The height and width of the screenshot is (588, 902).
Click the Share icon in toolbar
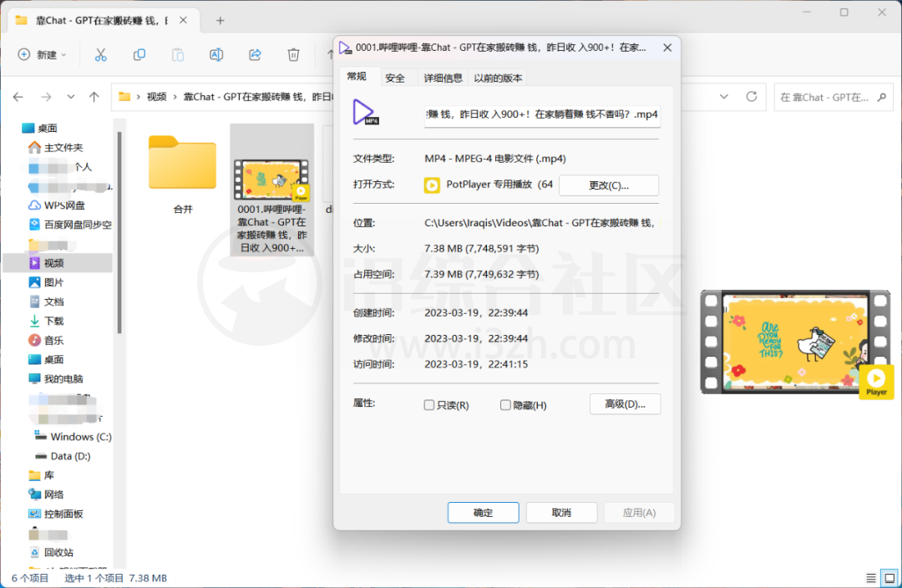[255, 54]
